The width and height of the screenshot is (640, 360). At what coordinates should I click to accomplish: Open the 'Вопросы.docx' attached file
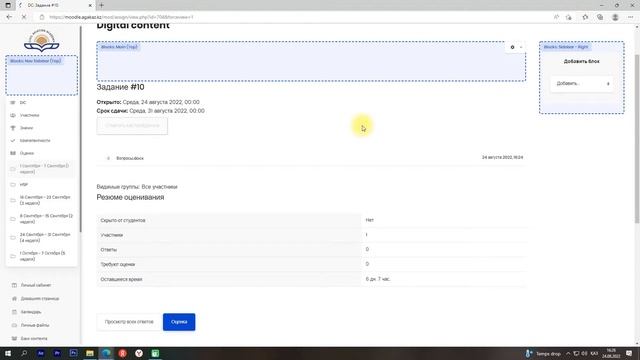130,158
